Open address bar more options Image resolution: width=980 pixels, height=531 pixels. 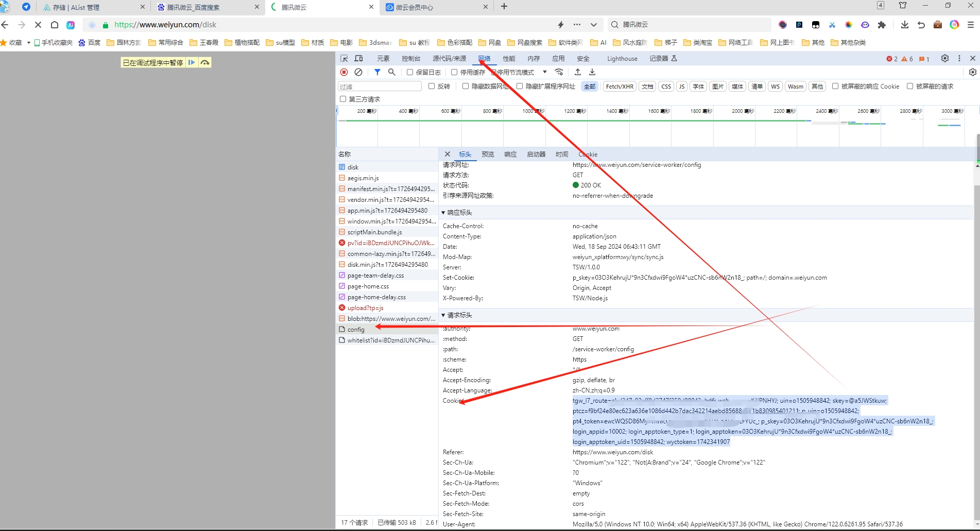[577, 25]
